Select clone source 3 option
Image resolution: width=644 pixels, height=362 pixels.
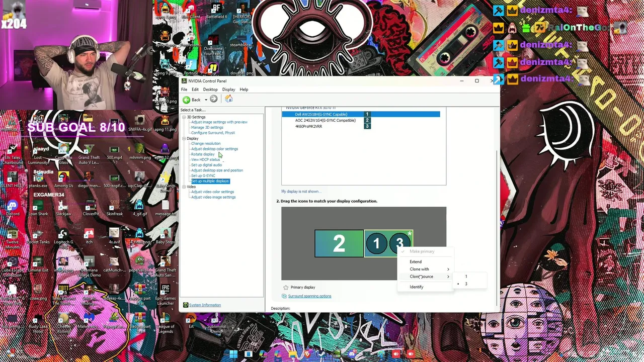tap(469, 284)
